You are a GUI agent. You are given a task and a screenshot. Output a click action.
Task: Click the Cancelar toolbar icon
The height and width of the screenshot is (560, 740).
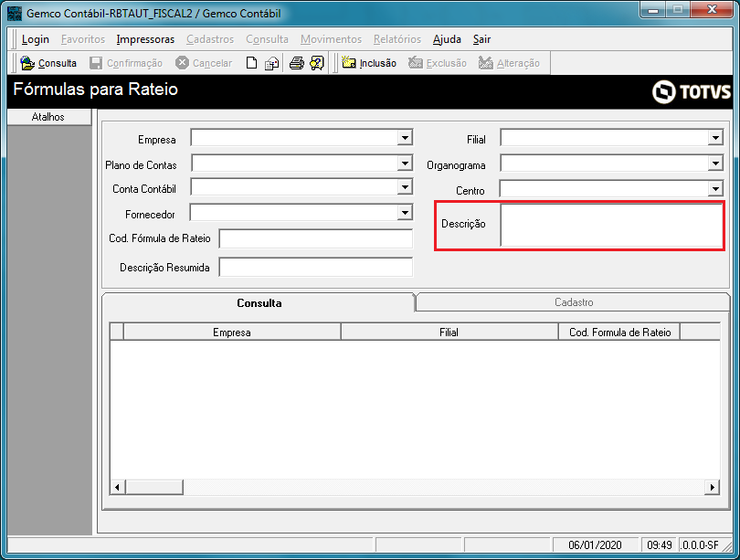click(182, 63)
